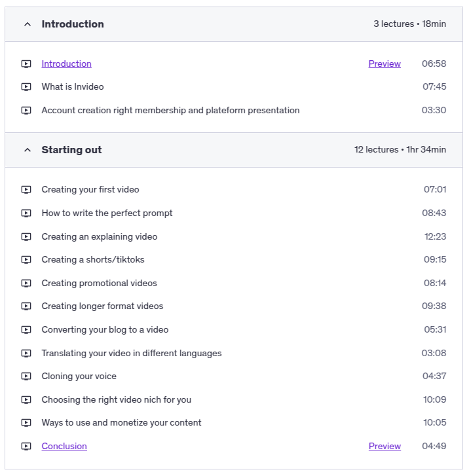
Task: Preview the Conclusion lecture
Action: click(x=385, y=447)
